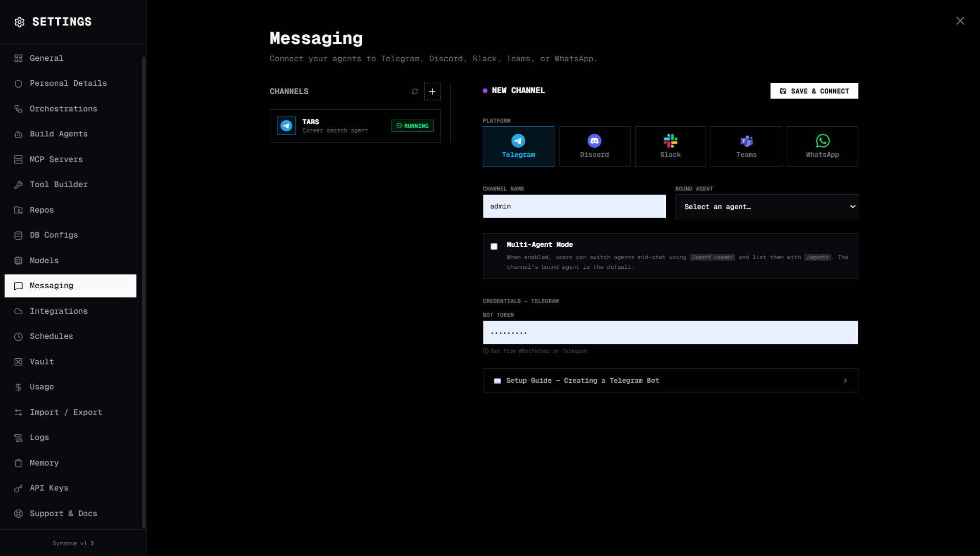Expand the Setup Guide for Telegram Bot
Viewport: 980px width, 556px height.
click(x=670, y=381)
